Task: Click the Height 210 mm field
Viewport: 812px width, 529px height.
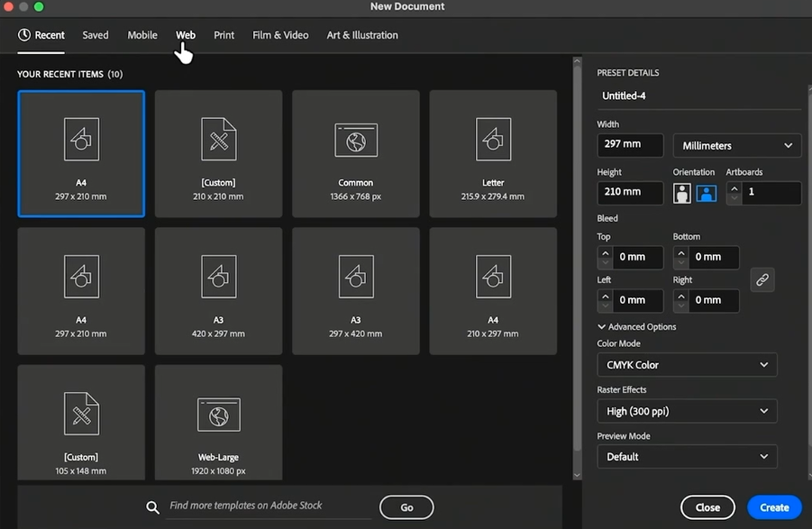Action: (630, 193)
